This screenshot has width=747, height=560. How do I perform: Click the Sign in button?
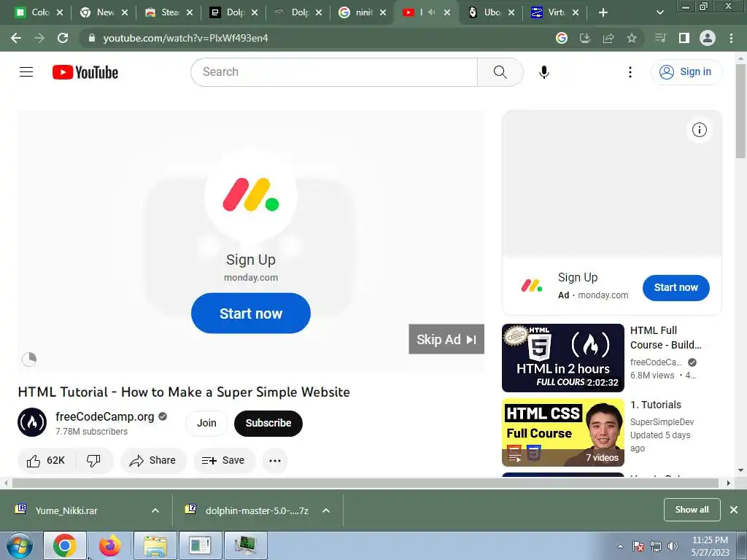tap(686, 72)
